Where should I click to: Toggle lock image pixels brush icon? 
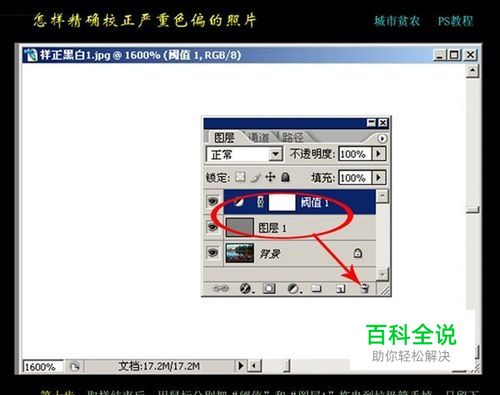click(255, 177)
